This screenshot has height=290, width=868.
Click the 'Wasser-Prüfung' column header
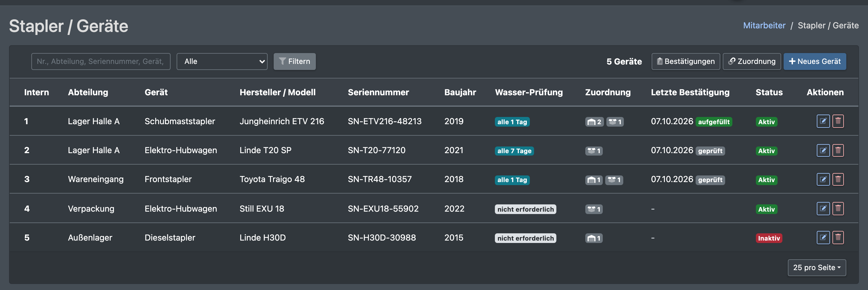(x=529, y=92)
